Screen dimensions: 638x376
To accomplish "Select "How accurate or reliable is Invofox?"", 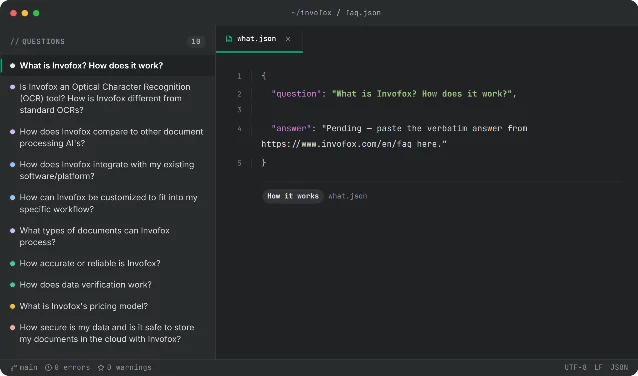I will click(108, 264).
